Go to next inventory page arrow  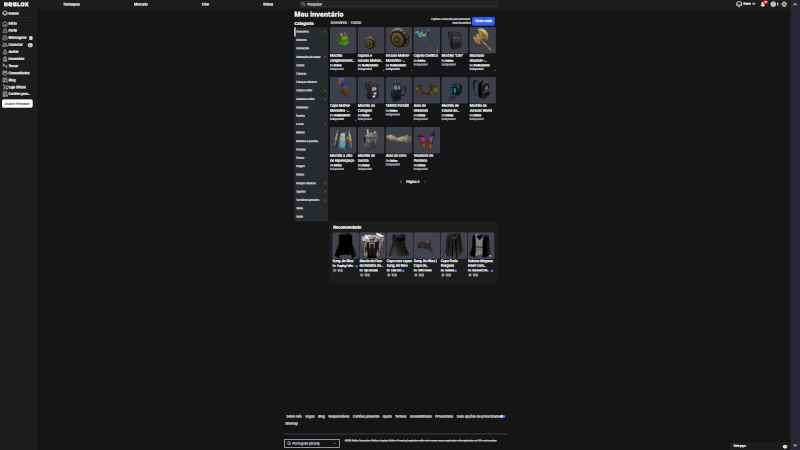click(x=424, y=182)
